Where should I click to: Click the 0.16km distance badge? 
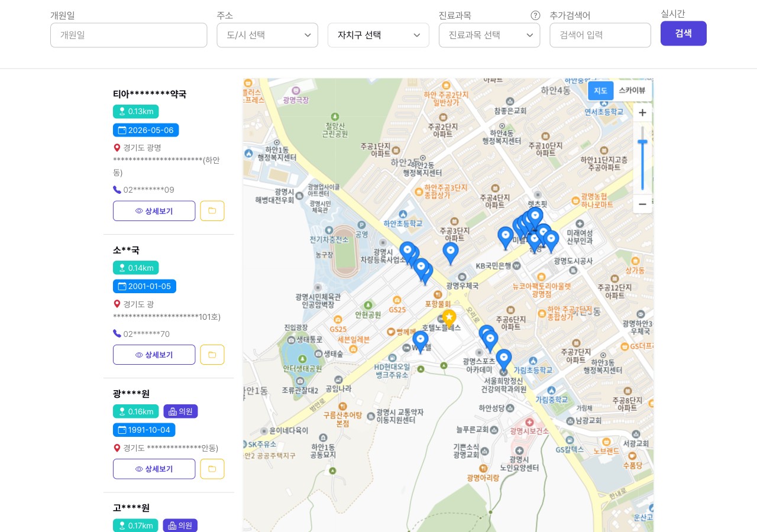pyautogui.click(x=136, y=411)
